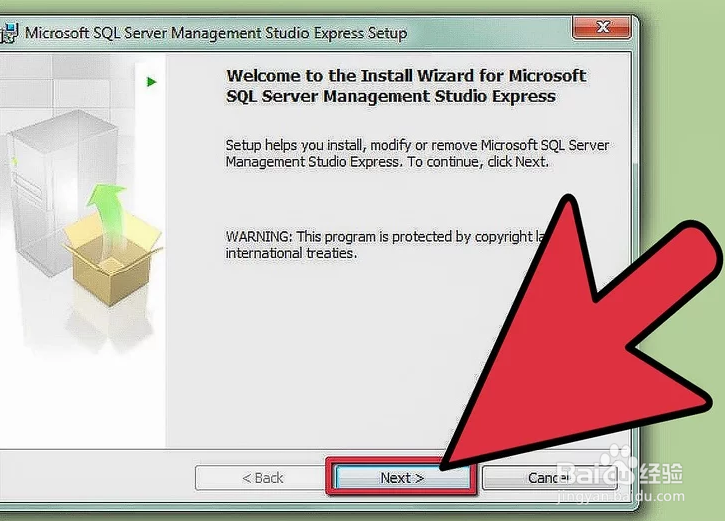Image resolution: width=725 pixels, height=521 pixels.
Task: Close the Setup window with X
Action: (602, 27)
